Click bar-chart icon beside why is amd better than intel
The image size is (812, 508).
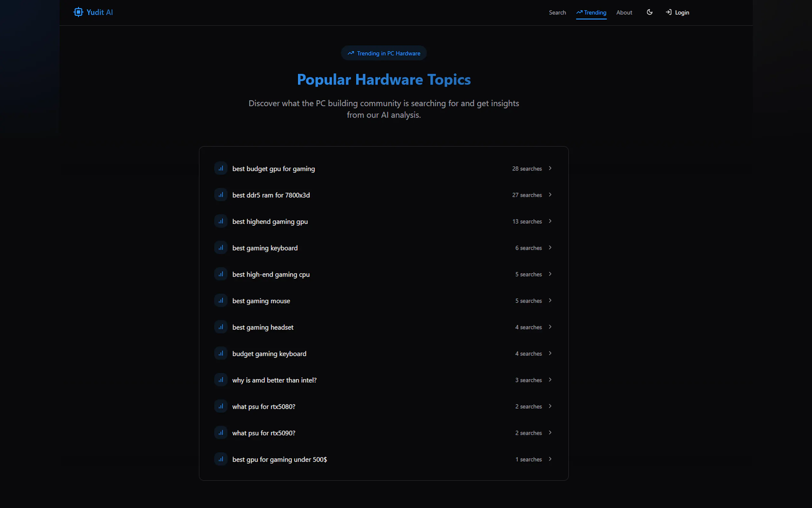[x=221, y=380]
